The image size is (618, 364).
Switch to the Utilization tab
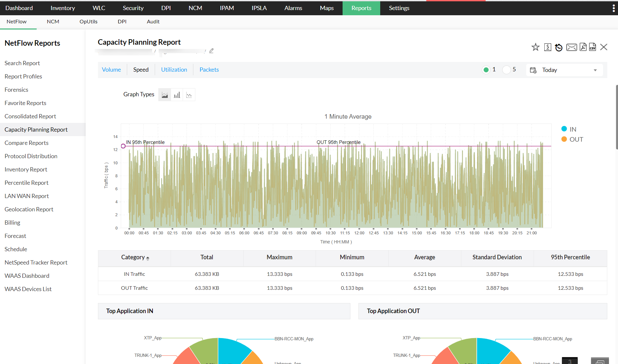[x=174, y=70]
